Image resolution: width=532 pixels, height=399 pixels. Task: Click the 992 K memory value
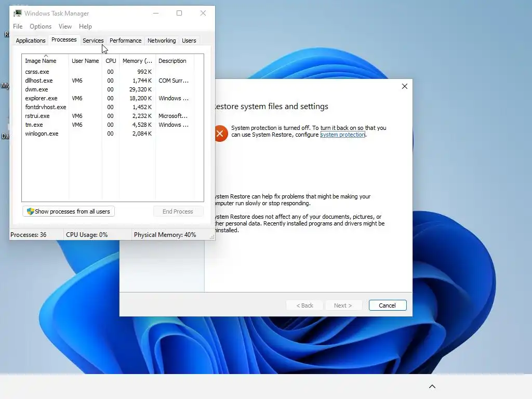pyautogui.click(x=144, y=72)
